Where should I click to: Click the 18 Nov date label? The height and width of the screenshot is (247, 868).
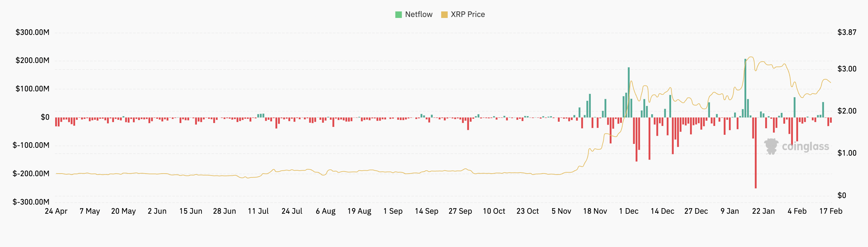pos(595,211)
